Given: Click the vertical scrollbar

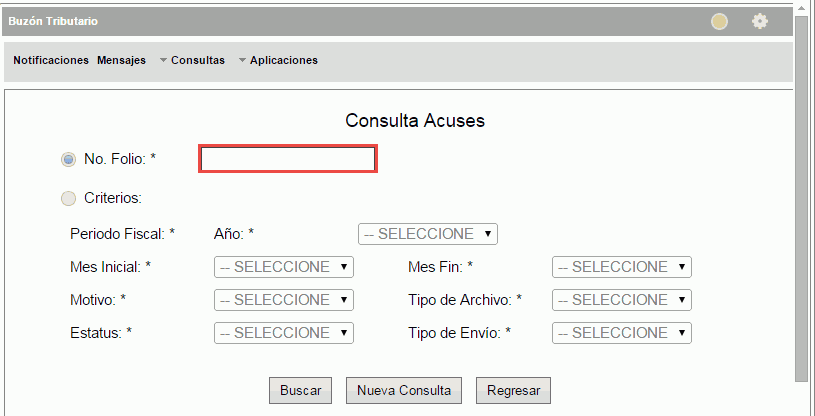Looking at the screenshot, I should (801, 200).
